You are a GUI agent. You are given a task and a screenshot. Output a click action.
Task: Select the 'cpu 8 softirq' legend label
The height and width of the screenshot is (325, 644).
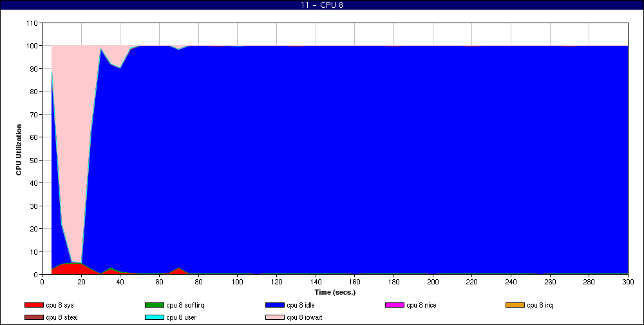185,305
